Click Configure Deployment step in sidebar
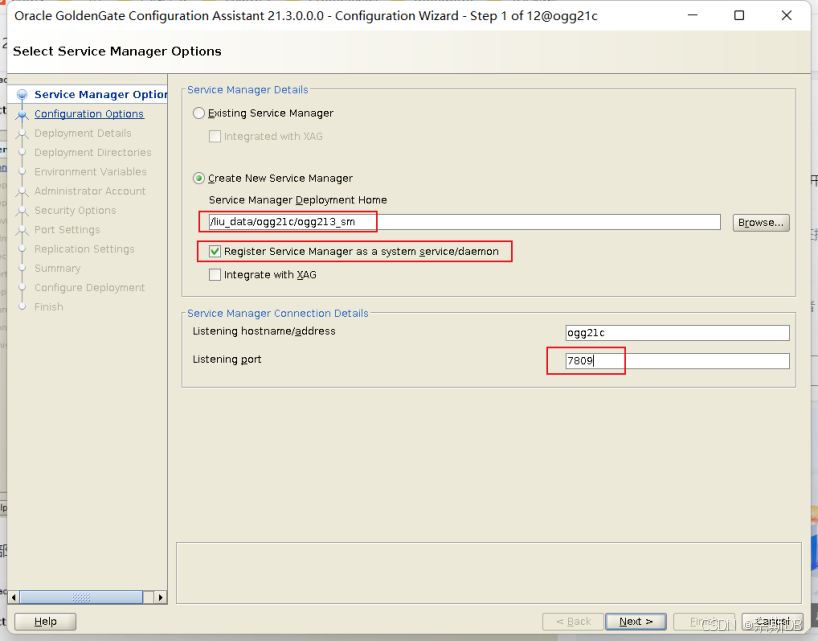818x641 pixels. coord(89,287)
